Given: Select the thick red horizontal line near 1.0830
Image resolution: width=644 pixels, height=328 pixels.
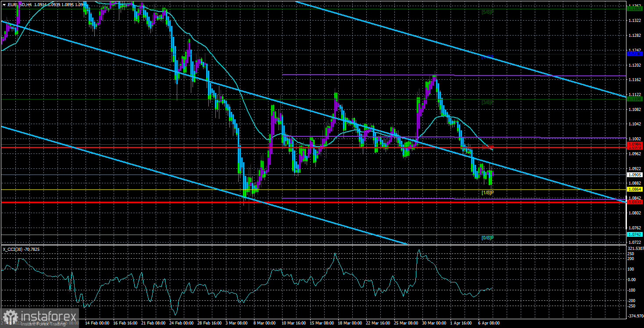Looking at the screenshot, I should click(x=313, y=202).
